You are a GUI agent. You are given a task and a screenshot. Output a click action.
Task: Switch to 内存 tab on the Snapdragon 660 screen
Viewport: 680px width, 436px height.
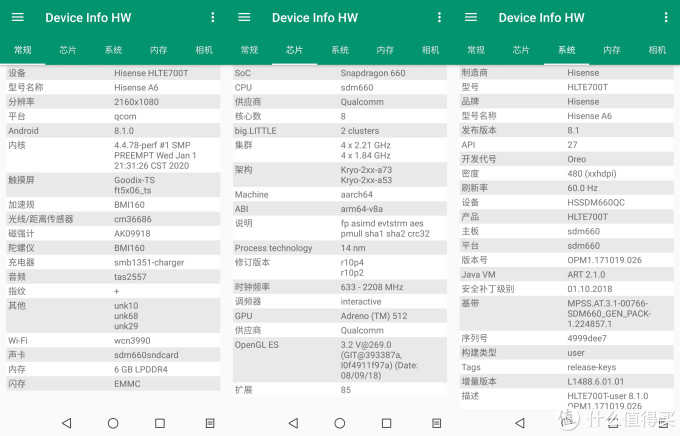tap(385, 50)
